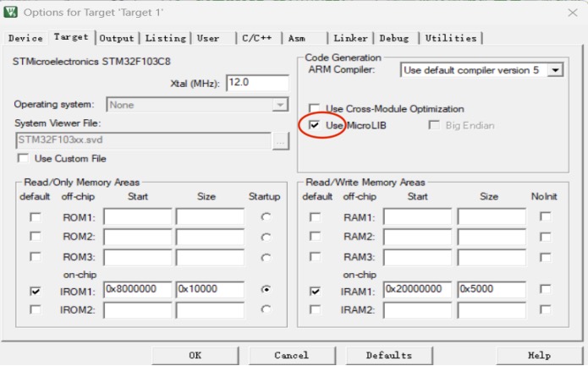The width and height of the screenshot is (588, 366).
Task: Enable NoInit for RAM2
Action: click(x=546, y=237)
